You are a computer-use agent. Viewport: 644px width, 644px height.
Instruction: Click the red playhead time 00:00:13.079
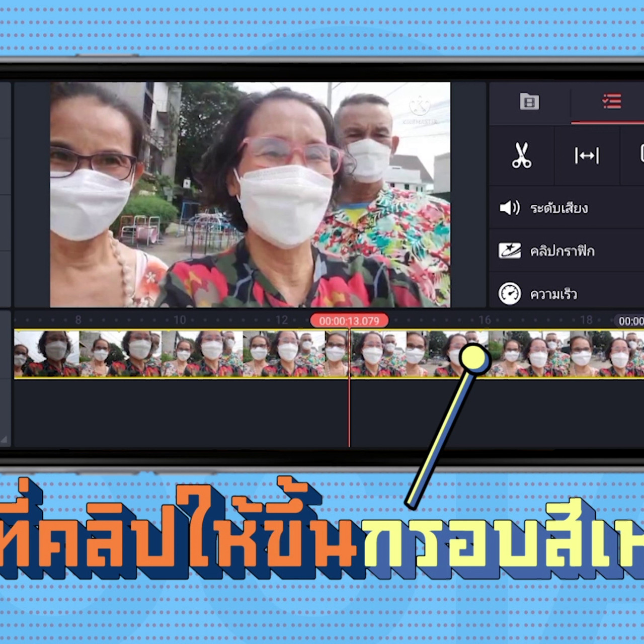click(x=349, y=321)
